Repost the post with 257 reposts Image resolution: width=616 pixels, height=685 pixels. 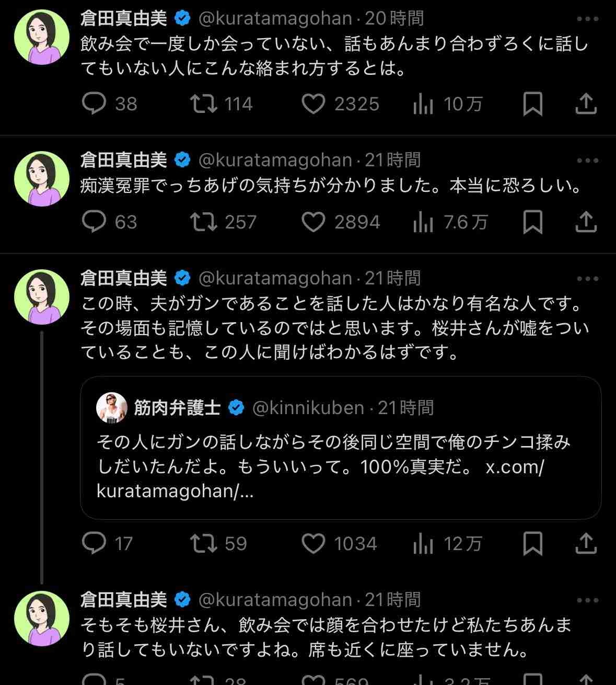click(x=204, y=222)
